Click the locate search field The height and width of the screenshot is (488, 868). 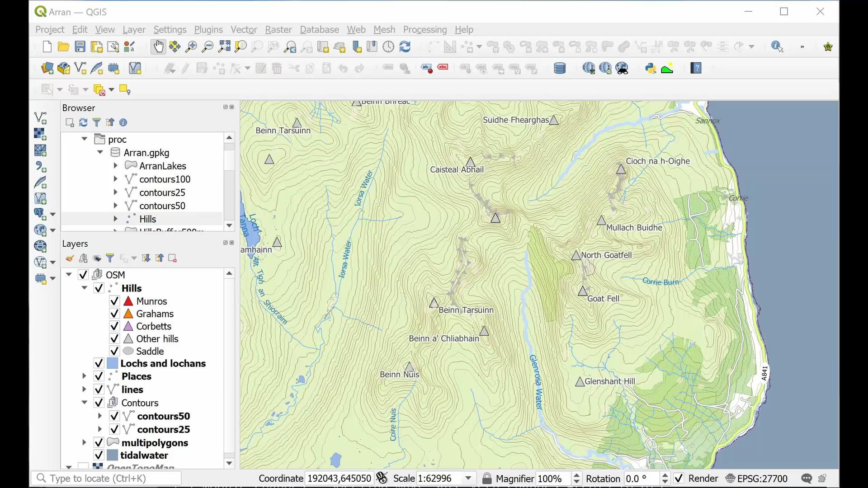pos(106,478)
